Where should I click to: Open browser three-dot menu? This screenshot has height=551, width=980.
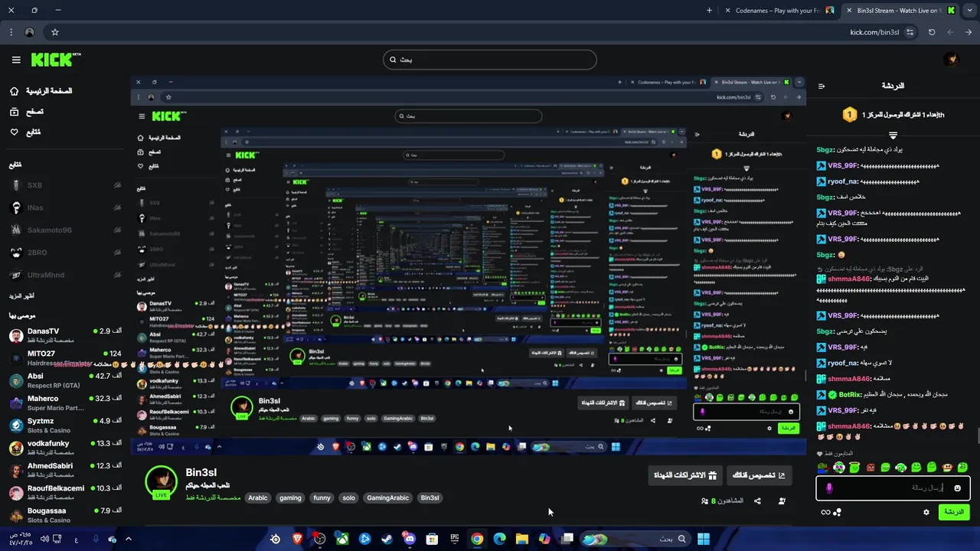(11, 32)
